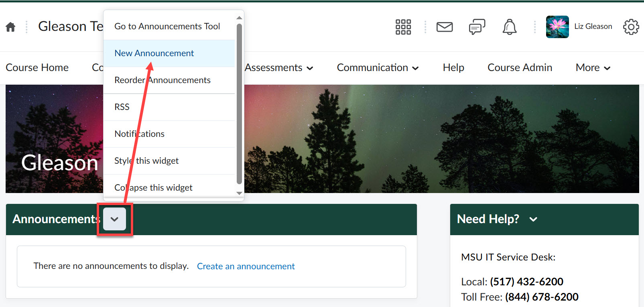Screen dimensions: 644x307
Task: Open the message alerts envelope icon
Action: (x=444, y=27)
